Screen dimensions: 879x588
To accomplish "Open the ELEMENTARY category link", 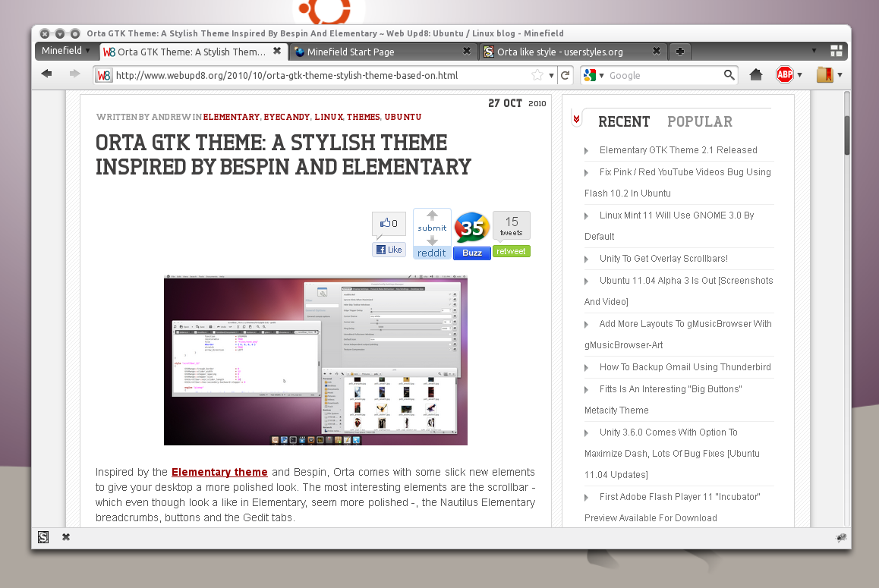I will point(231,117).
